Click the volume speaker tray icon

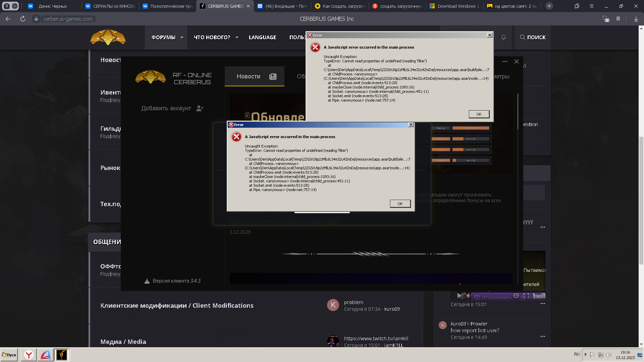[608, 355]
